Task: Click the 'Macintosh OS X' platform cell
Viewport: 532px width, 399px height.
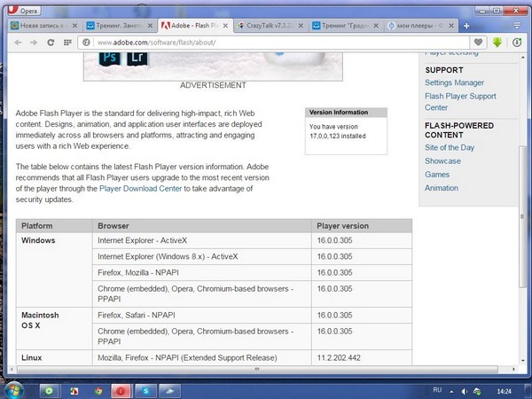Action: 54,329
